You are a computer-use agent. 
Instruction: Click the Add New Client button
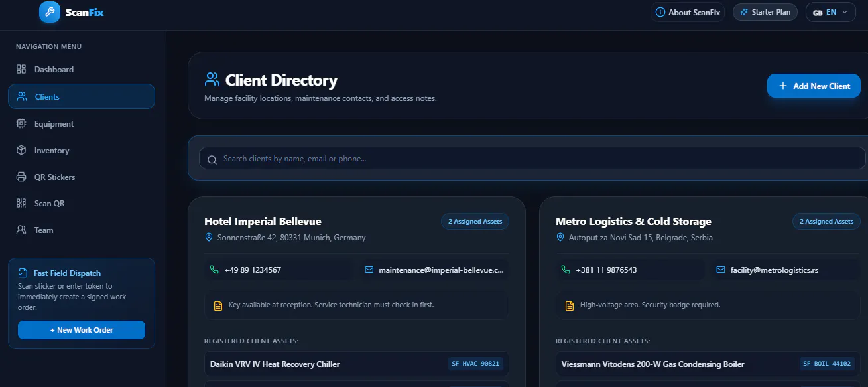814,86
